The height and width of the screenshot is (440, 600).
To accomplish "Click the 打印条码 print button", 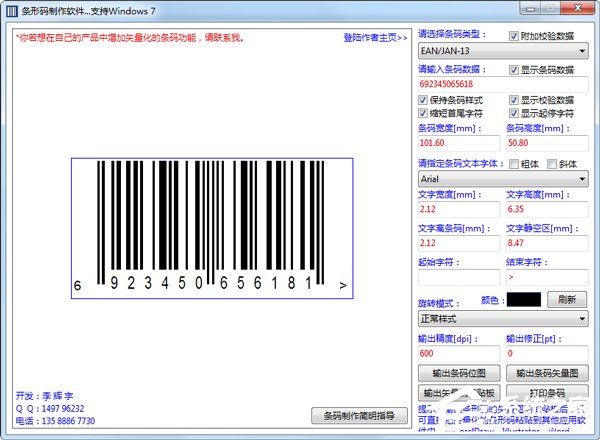I will [547, 393].
